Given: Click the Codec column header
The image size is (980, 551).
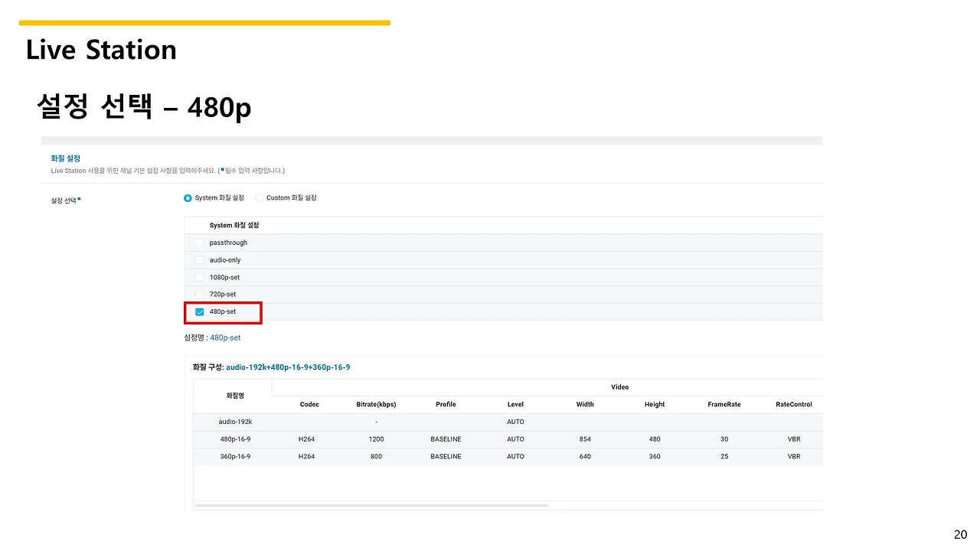Looking at the screenshot, I should [309, 404].
